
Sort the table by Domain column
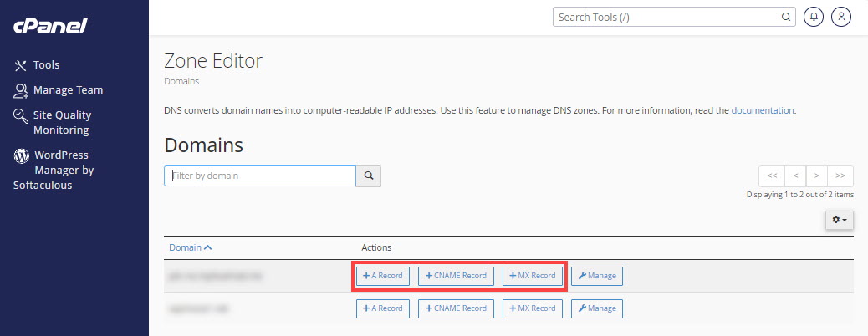[190, 247]
